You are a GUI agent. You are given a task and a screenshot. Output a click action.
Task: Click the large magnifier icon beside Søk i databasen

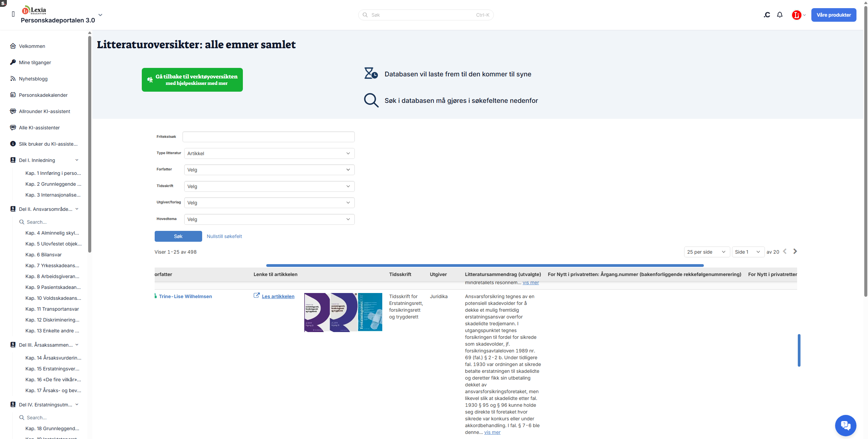pos(371,100)
